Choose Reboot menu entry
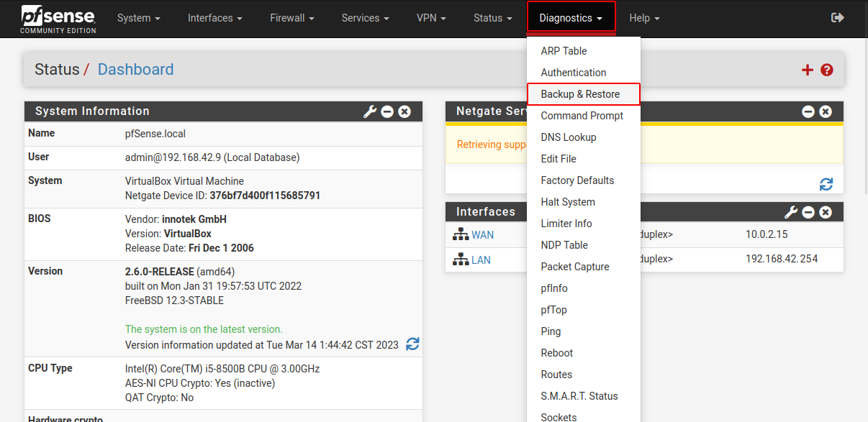Screen dimensions: 868x422 coord(584,353)
